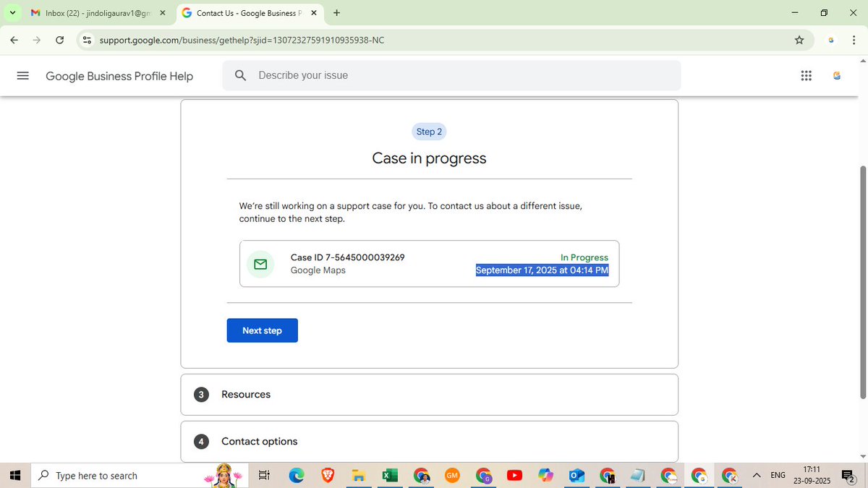Launch Brave browser from the taskbar
868x488 pixels.
[x=328, y=476]
